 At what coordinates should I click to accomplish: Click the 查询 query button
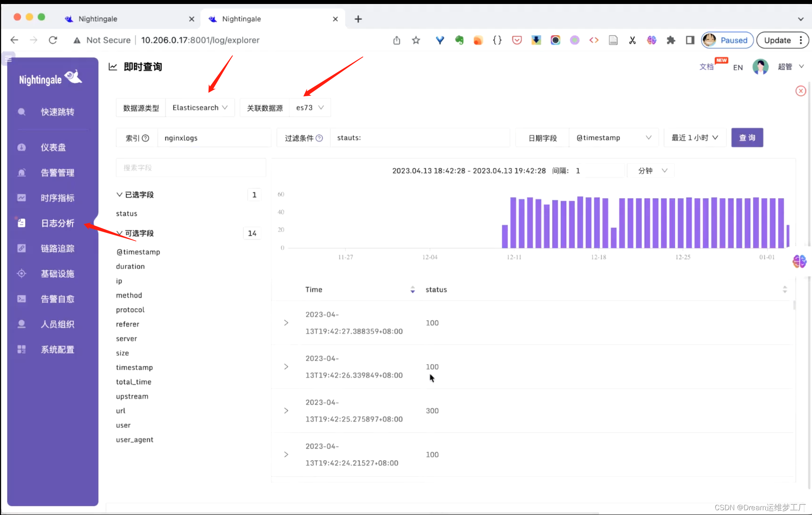click(x=747, y=138)
